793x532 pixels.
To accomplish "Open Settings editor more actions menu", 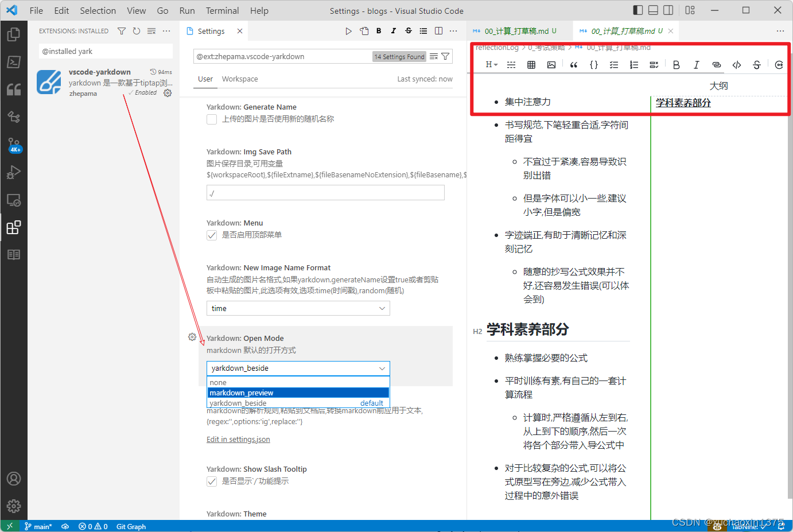I will pos(453,31).
